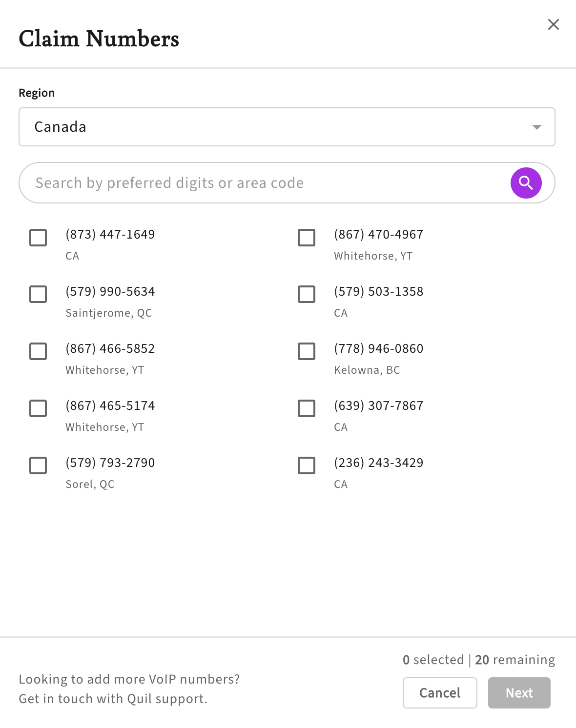Click phone number text (579) 793-2790
The height and width of the screenshot is (728, 576).
[110, 463]
